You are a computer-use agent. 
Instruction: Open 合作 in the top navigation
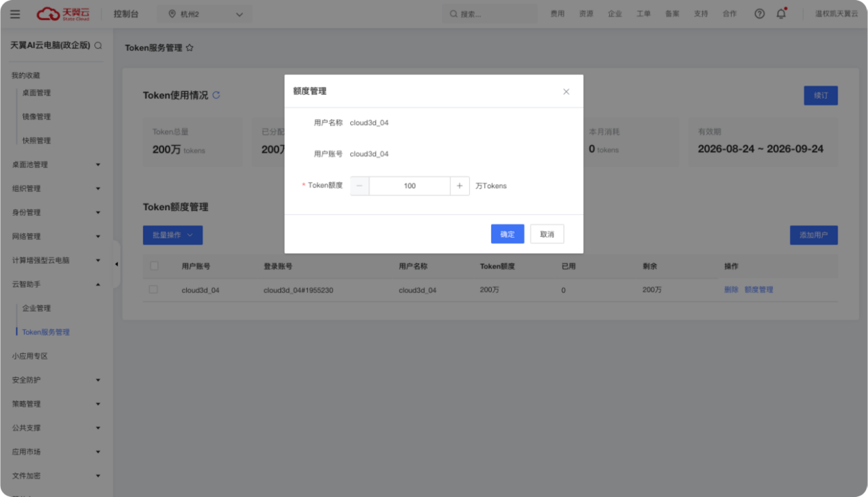pos(730,14)
